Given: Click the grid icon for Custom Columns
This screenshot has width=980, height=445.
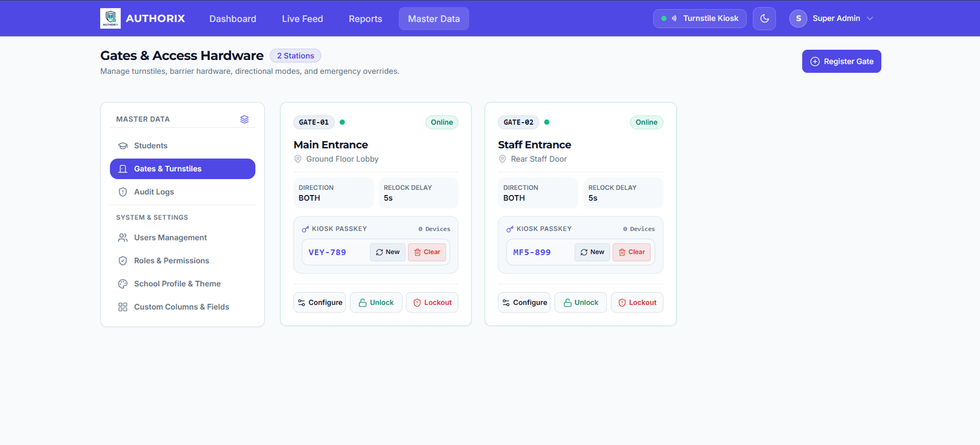Looking at the screenshot, I should coord(123,307).
